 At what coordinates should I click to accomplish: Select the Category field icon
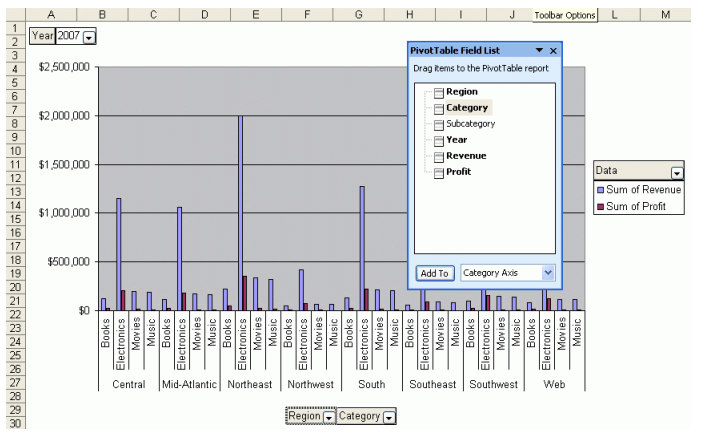coord(438,108)
